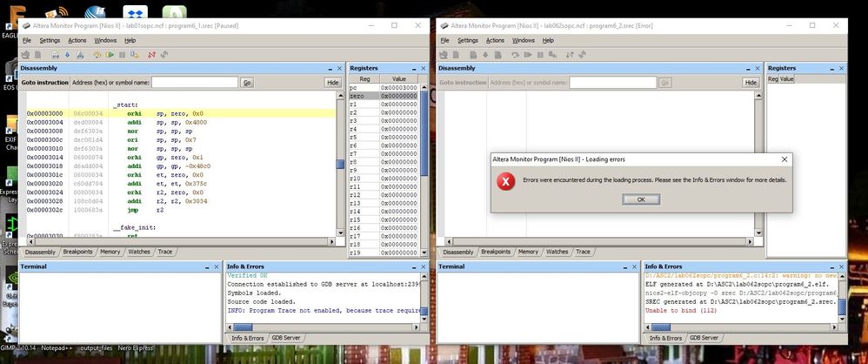Select instruction row at address 0x00003014
This screenshot has width=868, height=364.
180,157
